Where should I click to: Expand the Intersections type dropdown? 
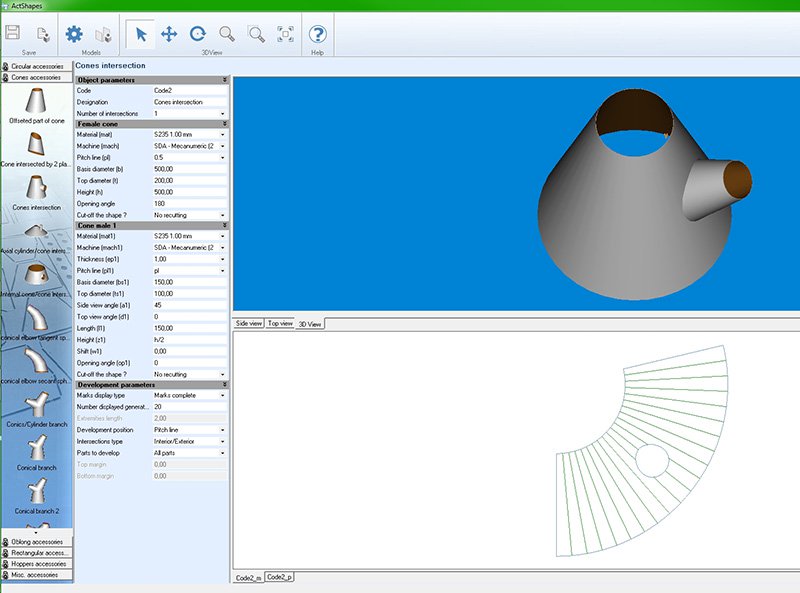(x=223, y=440)
